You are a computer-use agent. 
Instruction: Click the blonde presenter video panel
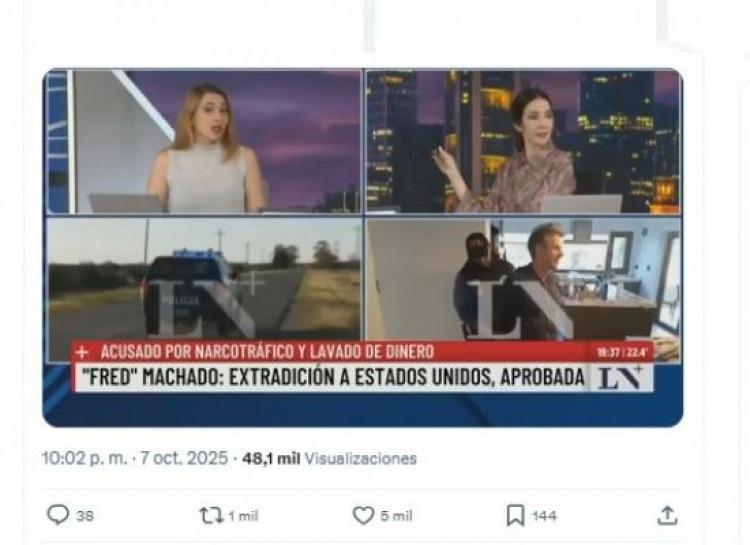click(x=204, y=142)
